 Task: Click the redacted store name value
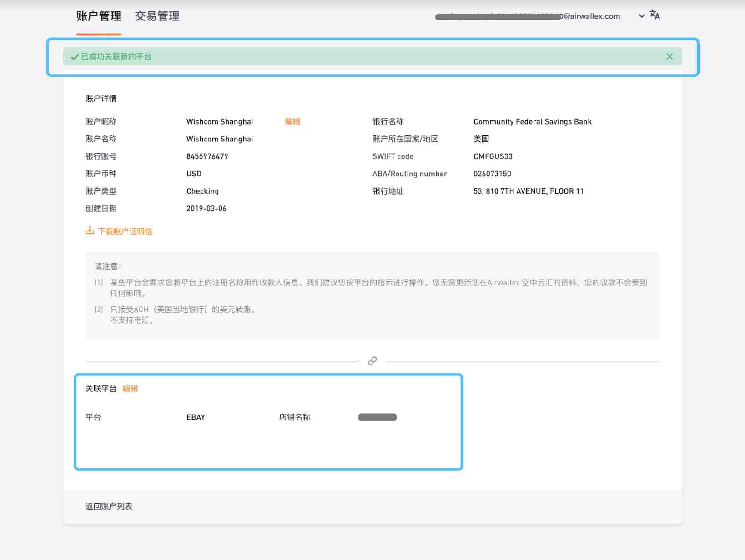(x=378, y=417)
